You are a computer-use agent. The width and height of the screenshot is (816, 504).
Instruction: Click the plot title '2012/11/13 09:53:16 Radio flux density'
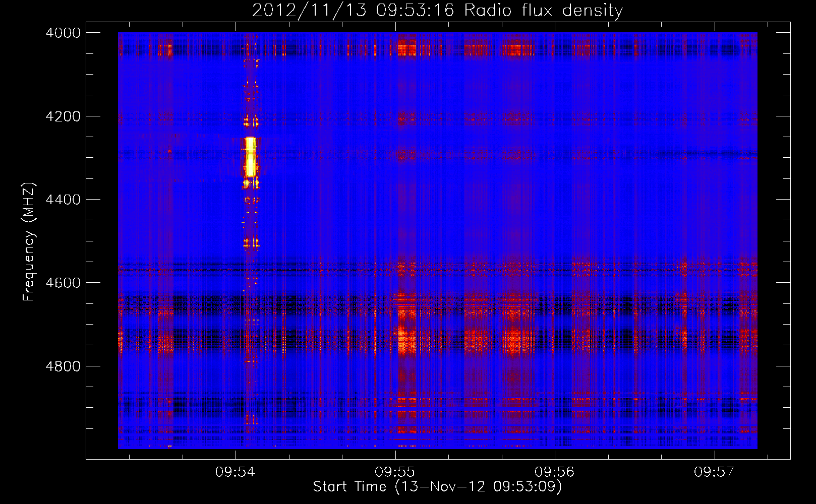437,11
